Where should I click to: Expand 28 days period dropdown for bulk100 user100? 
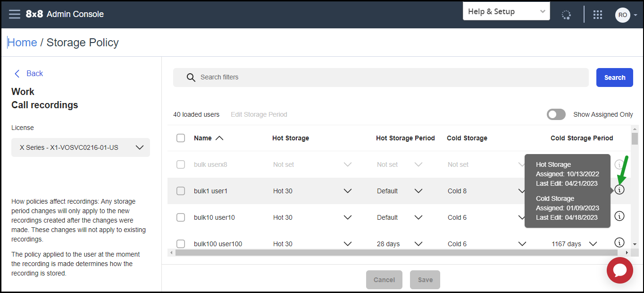[x=418, y=244]
